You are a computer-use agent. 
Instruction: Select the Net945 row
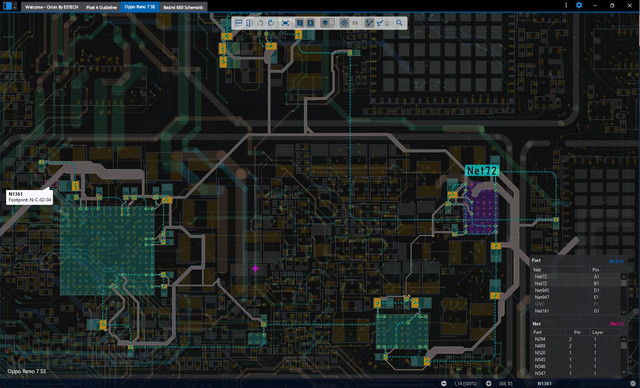[x=576, y=290]
